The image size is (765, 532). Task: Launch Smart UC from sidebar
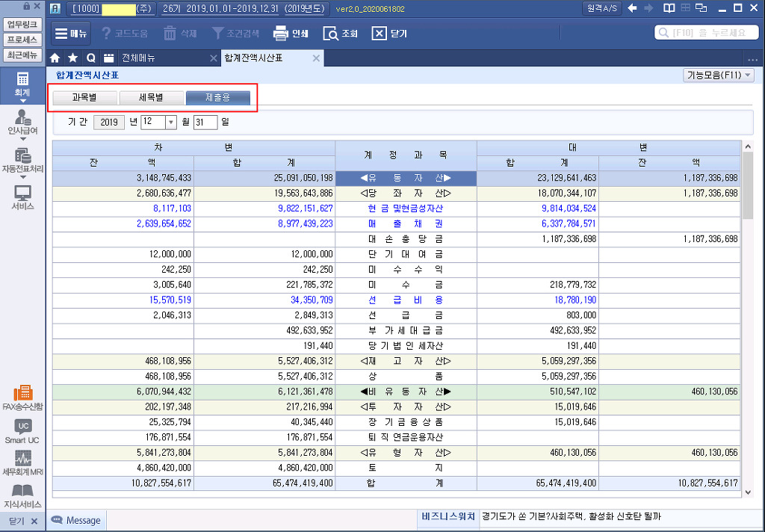tap(22, 431)
